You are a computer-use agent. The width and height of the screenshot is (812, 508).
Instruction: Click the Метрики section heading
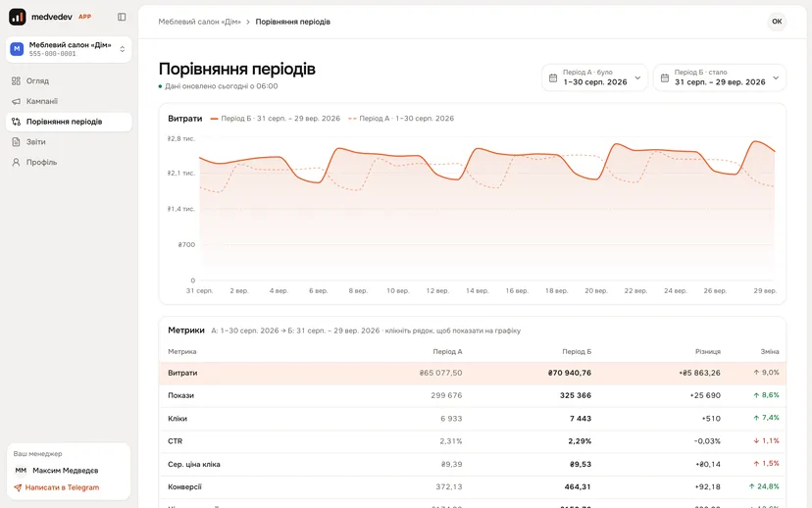click(186, 330)
